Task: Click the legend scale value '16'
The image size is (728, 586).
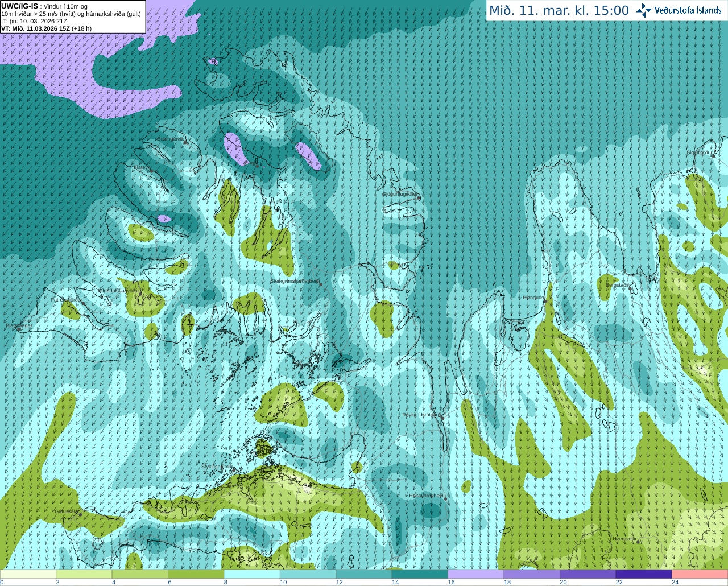Action: click(451, 582)
